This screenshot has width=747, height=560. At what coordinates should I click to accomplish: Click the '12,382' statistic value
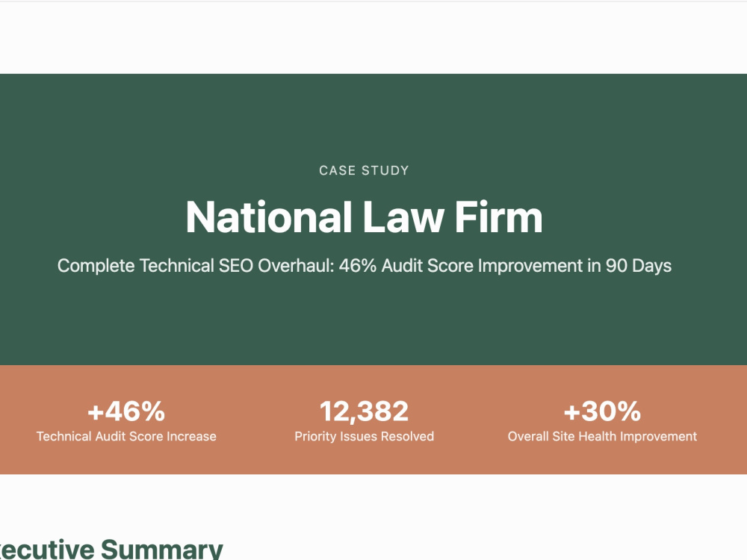click(x=364, y=411)
